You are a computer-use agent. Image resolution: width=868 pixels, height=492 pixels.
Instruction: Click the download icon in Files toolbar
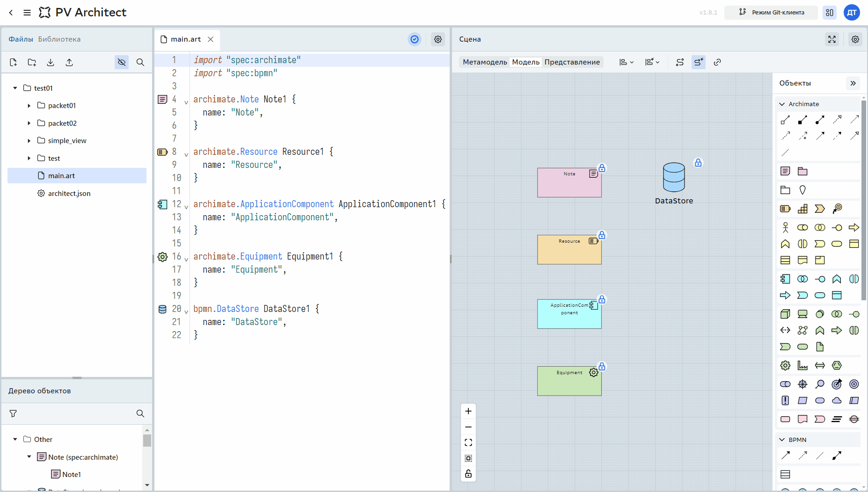click(x=51, y=62)
